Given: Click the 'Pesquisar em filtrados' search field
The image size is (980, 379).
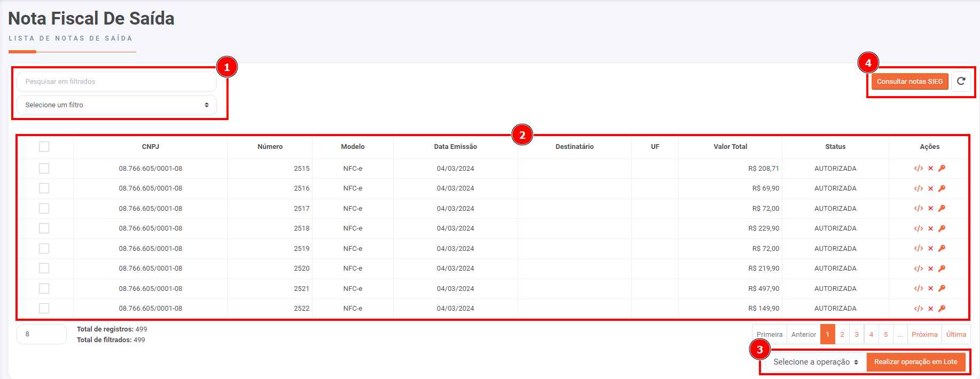Looking at the screenshot, I should pos(116,82).
